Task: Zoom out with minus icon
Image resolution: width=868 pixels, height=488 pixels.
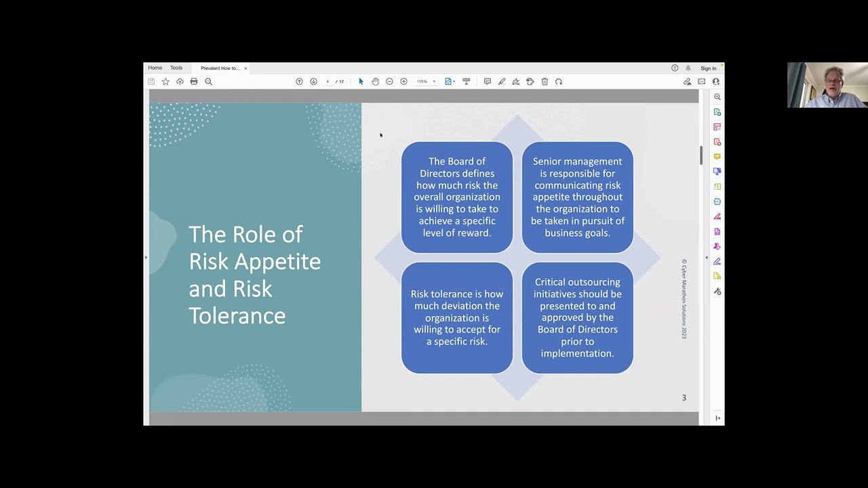Action: (x=389, y=81)
